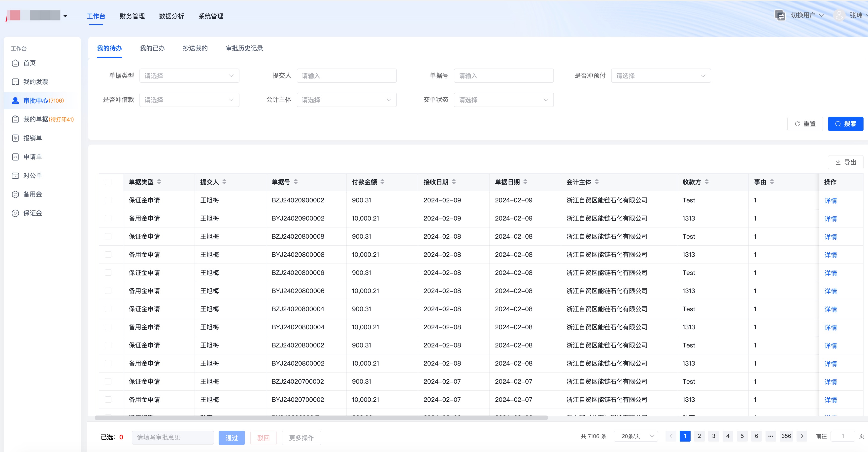Open the 20条/页 page size dropdown
Screen dimensions: 868x452
click(x=636, y=436)
